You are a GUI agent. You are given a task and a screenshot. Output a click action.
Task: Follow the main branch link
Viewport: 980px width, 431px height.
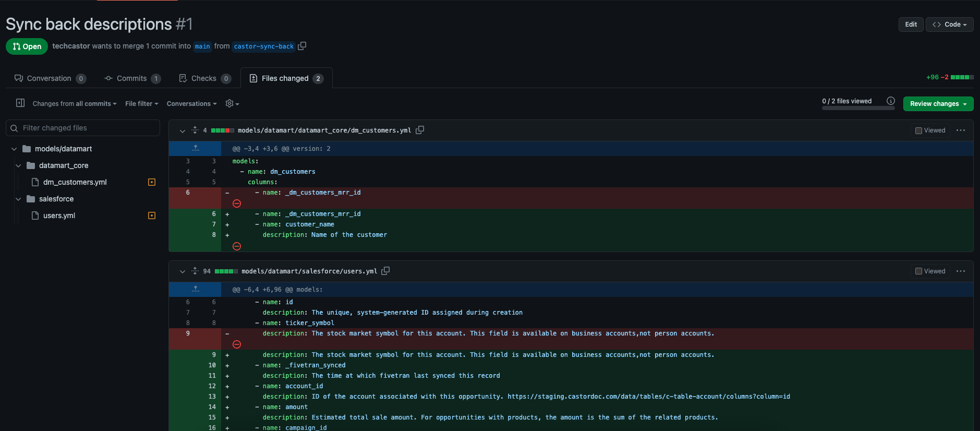pos(202,46)
